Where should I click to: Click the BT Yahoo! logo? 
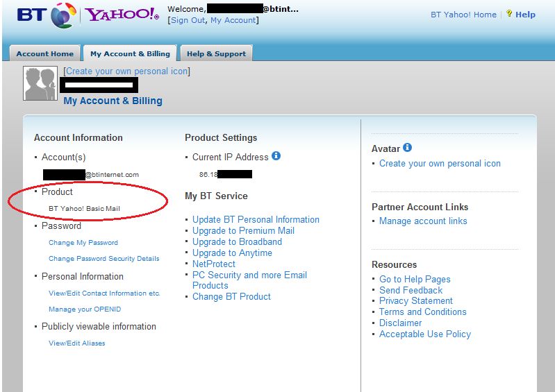point(88,15)
